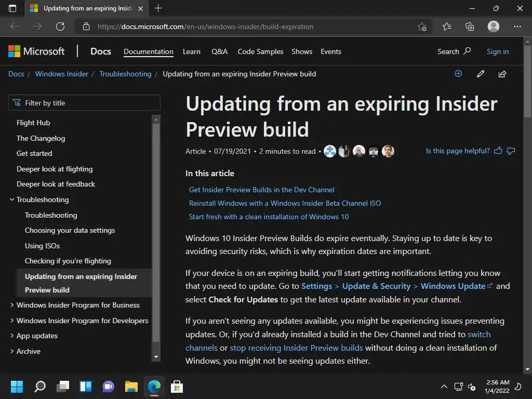Show hidden tray icons chevron
Image resolution: width=532 pixels, height=399 pixels.
(444, 387)
